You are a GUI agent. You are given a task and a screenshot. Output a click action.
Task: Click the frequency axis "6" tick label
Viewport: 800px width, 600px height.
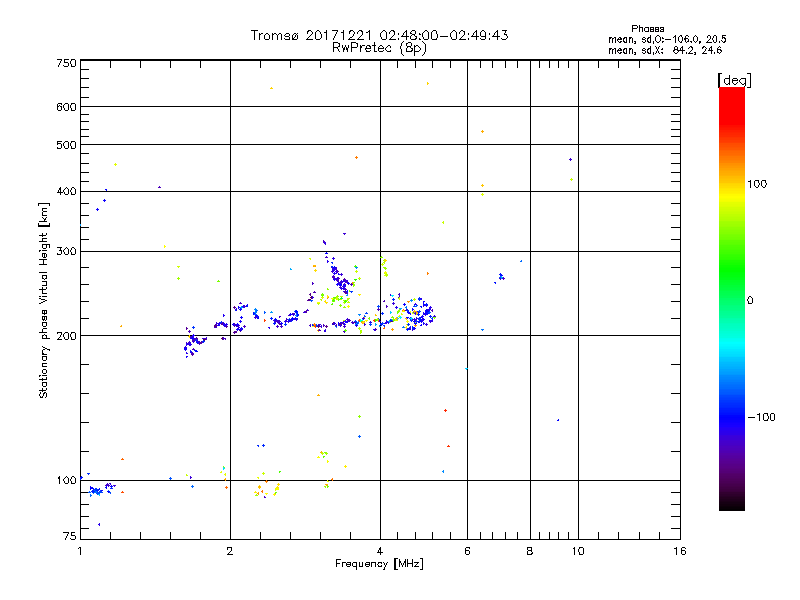[x=467, y=551]
